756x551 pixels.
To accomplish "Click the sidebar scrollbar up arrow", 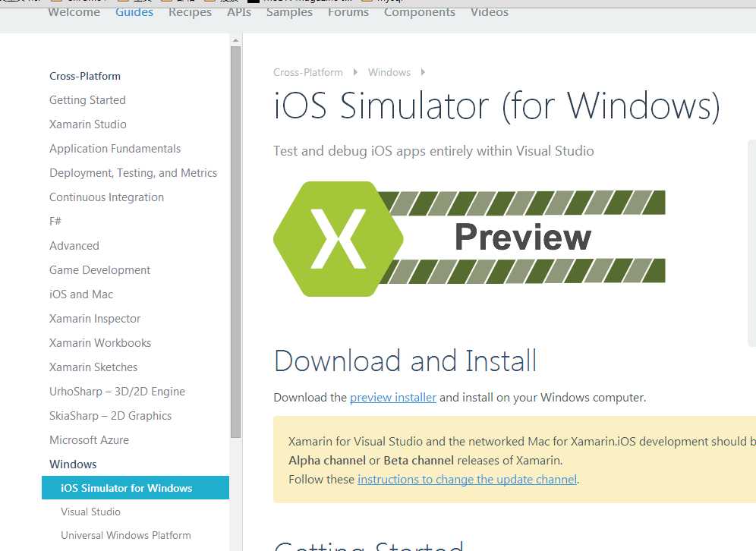I will (235, 40).
